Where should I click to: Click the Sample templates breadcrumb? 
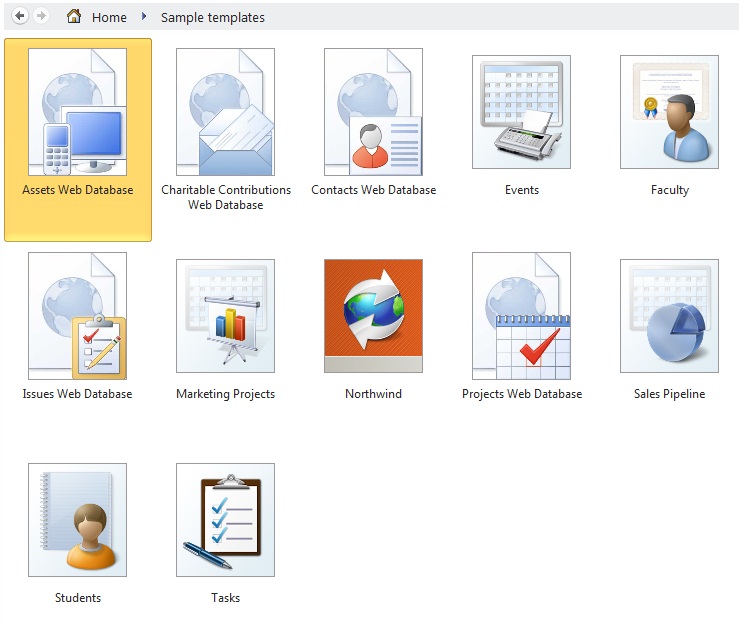[213, 18]
